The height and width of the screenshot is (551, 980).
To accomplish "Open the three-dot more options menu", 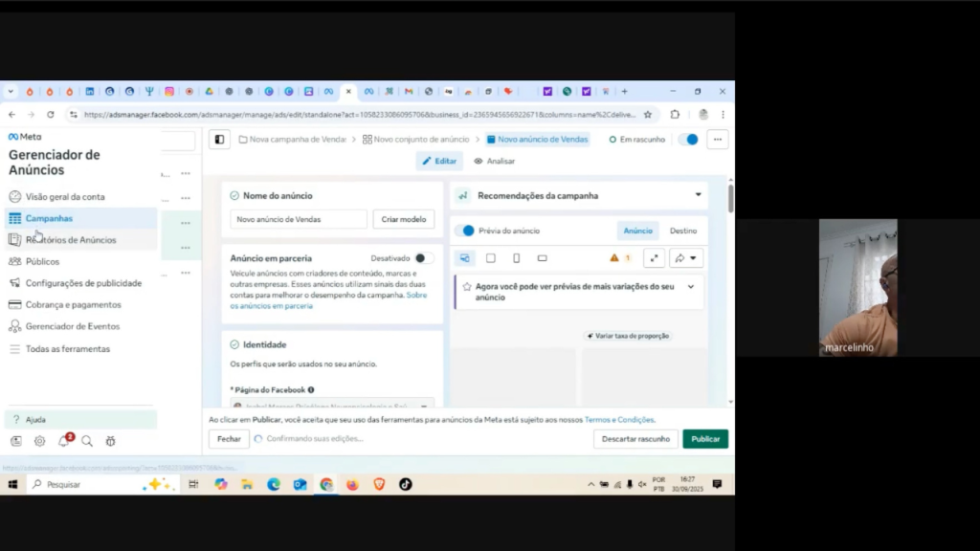I will click(x=718, y=140).
